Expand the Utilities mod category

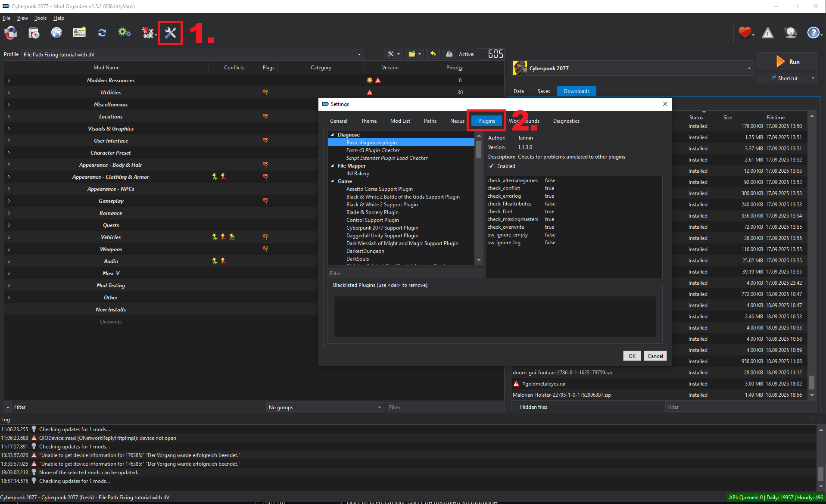click(9, 93)
